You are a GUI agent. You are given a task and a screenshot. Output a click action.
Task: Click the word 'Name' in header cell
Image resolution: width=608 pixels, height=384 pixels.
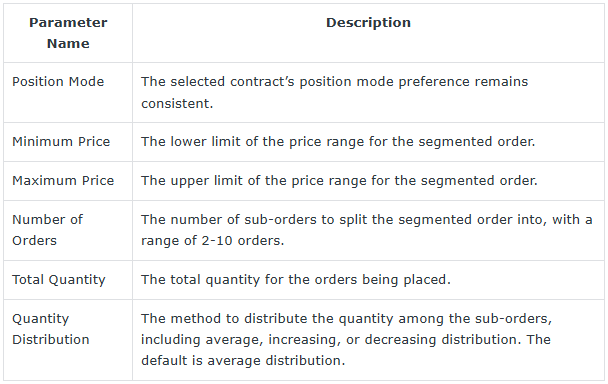pyautogui.click(x=68, y=43)
